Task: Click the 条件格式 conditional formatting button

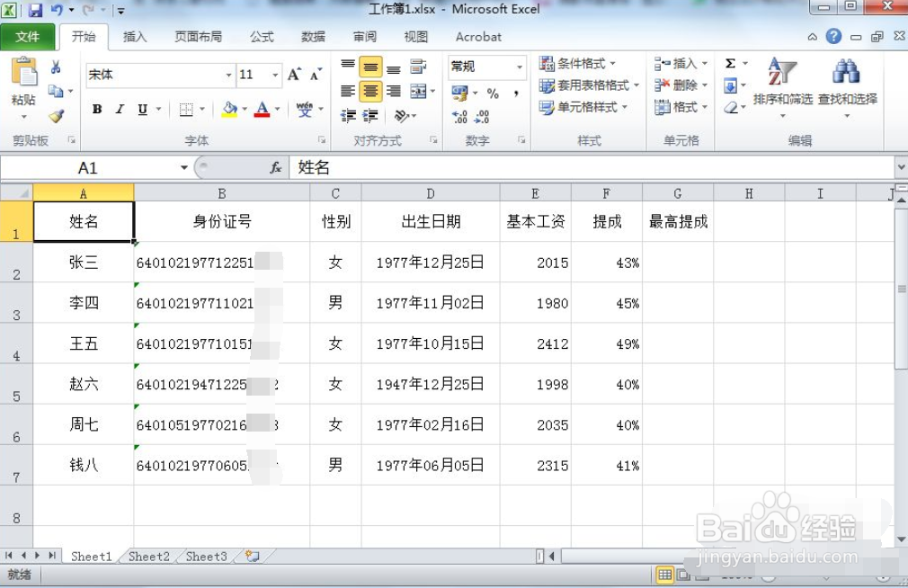Action: pyautogui.click(x=578, y=64)
